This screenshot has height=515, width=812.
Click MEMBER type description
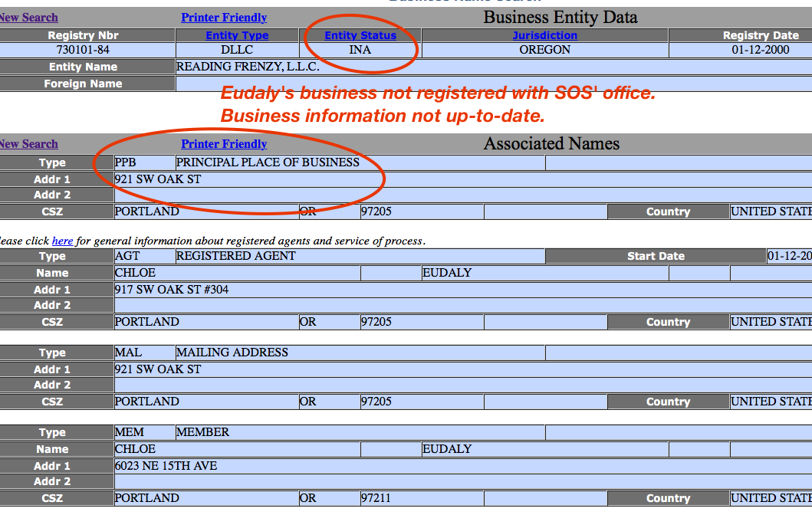click(202, 431)
